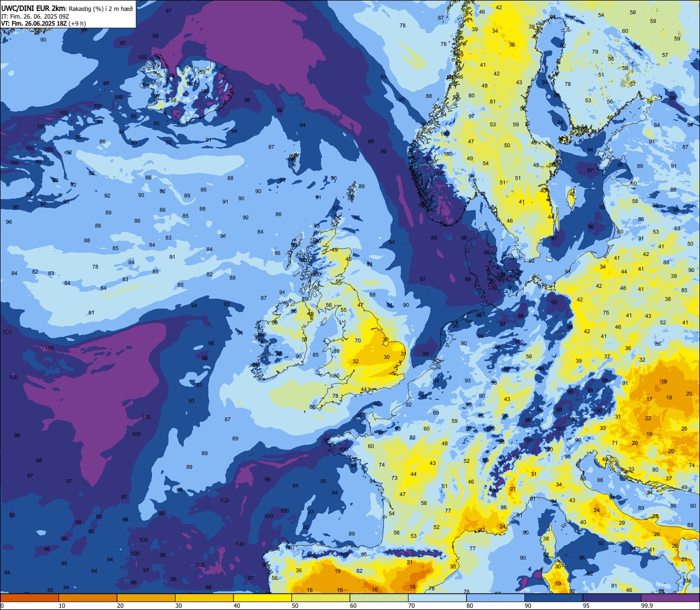This screenshot has width=700, height=610.
Task: Click the initial time IT: Fim. 26. 06. 2025 09Z
Action: click(x=36, y=16)
